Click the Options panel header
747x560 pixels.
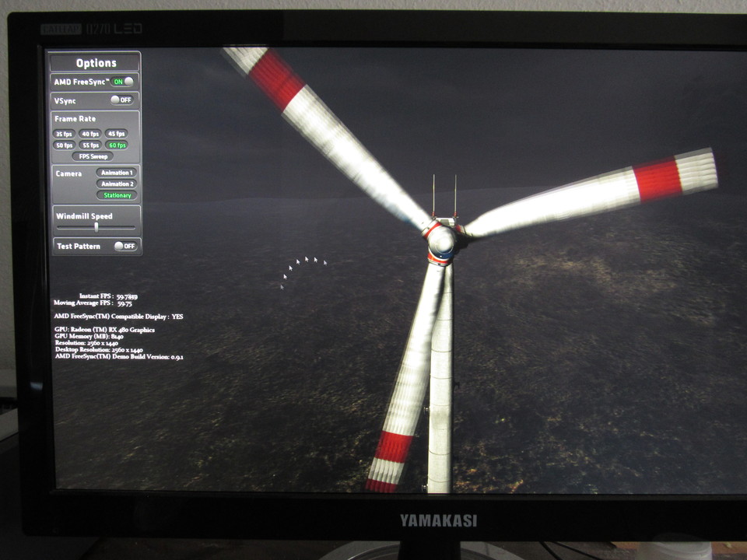coord(96,63)
